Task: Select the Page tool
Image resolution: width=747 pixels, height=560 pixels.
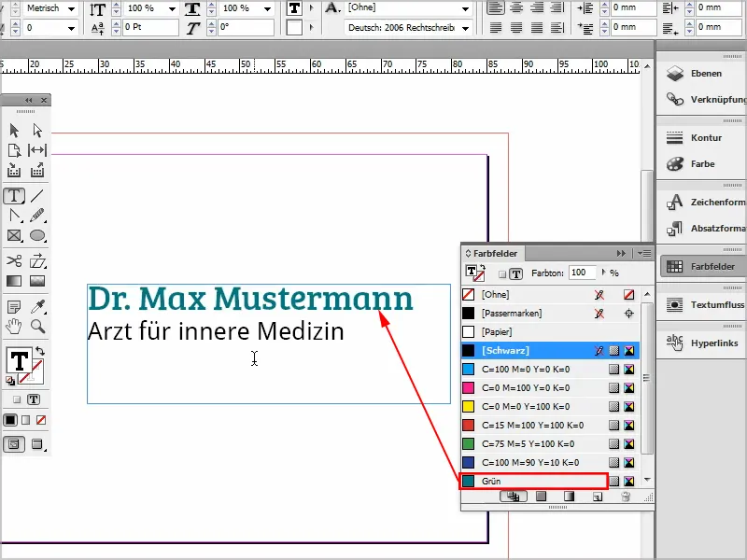Action: tap(14, 150)
